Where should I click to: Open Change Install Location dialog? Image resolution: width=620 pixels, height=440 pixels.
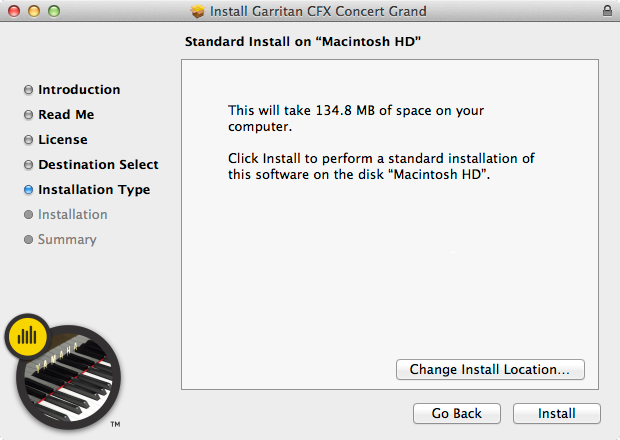click(490, 369)
